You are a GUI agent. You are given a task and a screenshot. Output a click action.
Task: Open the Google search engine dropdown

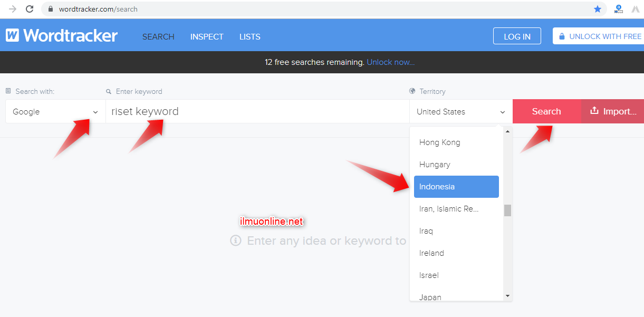tap(55, 112)
